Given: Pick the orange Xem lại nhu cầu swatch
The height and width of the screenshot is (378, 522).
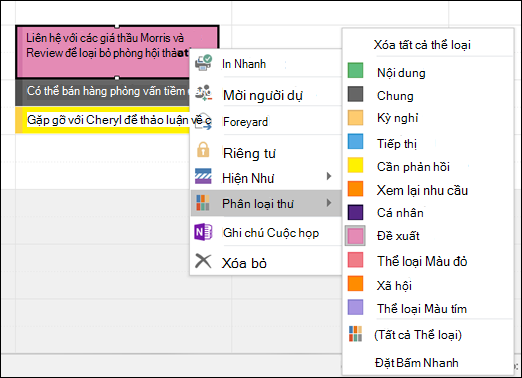Looking at the screenshot, I should 355,189.
